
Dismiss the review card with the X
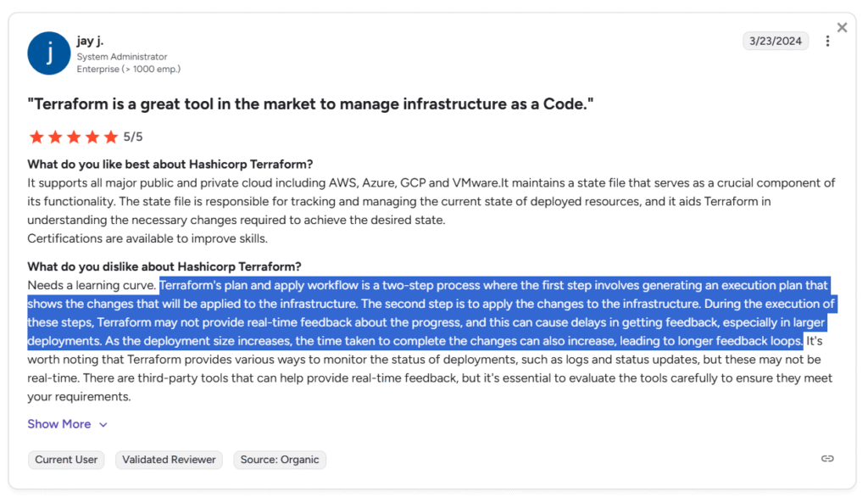coord(842,26)
